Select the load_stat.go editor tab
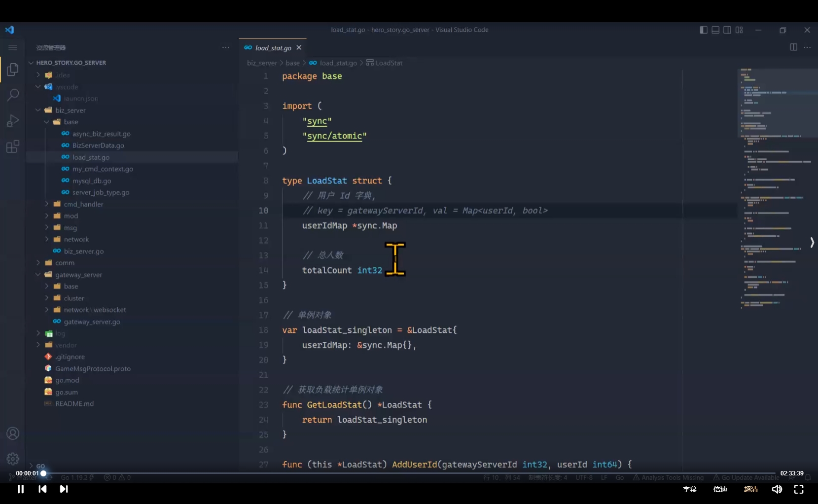The image size is (818, 504). (273, 48)
